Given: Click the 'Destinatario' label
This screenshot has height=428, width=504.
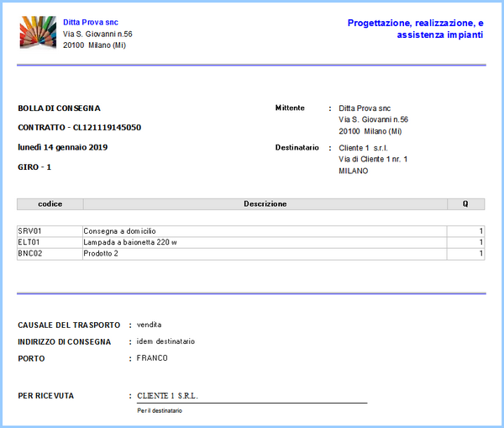Looking at the screenshot, I should [x=297, y=147].
